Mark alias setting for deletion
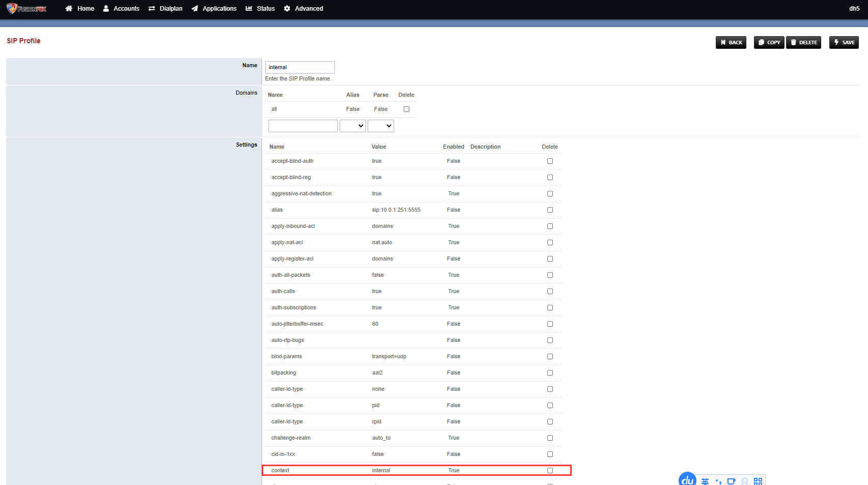The image size is (868, 485). (x=550, y=210)
